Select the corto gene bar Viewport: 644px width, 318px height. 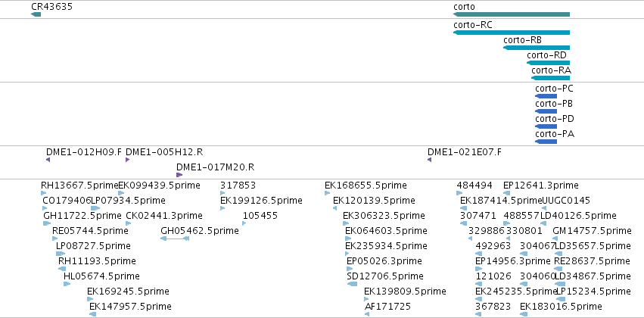[x=512, y=14]
